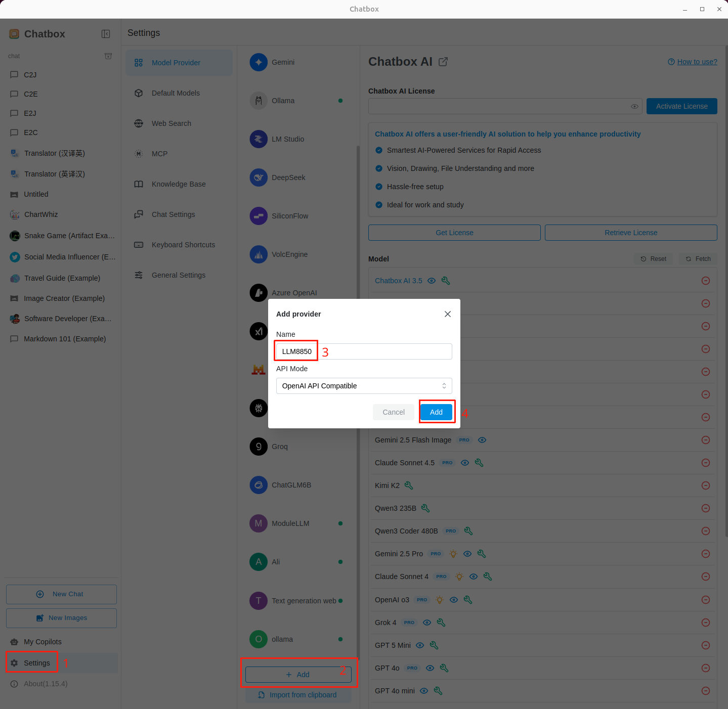This screenshot has height=709, width=728.
Task: Open the Travel Guide (Example) chat
Action: [62, 278]
